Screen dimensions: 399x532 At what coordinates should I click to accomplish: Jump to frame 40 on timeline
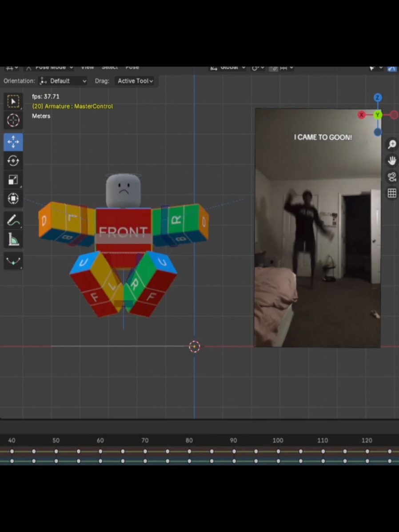click(12, 441)
